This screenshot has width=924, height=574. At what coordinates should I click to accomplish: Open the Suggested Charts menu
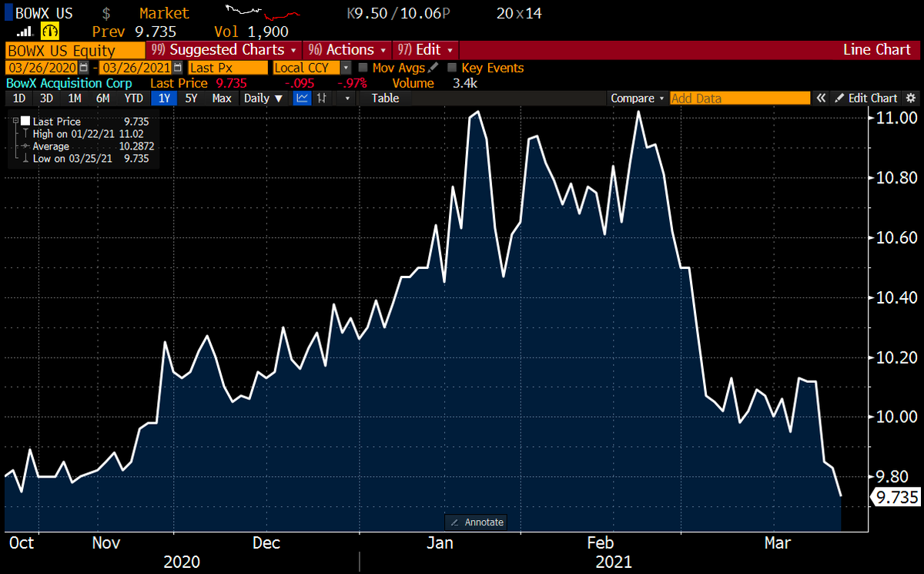(x=223, y=50)
